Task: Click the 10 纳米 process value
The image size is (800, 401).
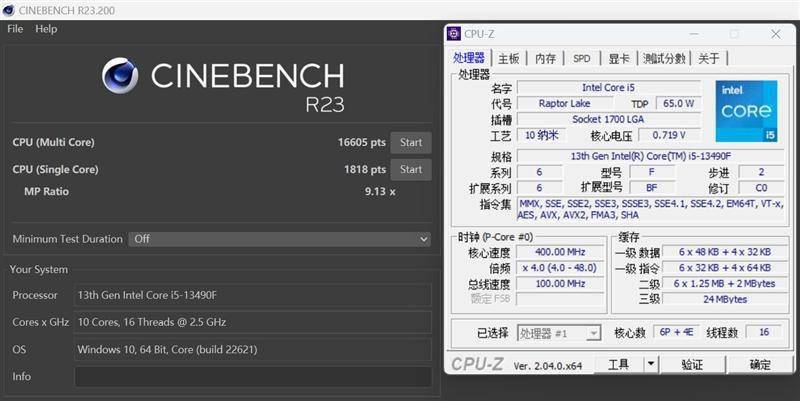Action: pos(541,135)
